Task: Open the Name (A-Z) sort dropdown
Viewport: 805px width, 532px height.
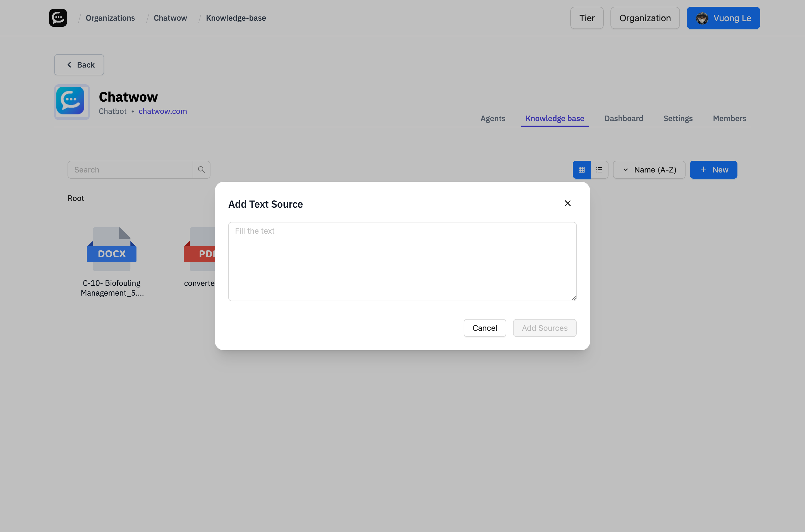Action: (x=649, y=169)
